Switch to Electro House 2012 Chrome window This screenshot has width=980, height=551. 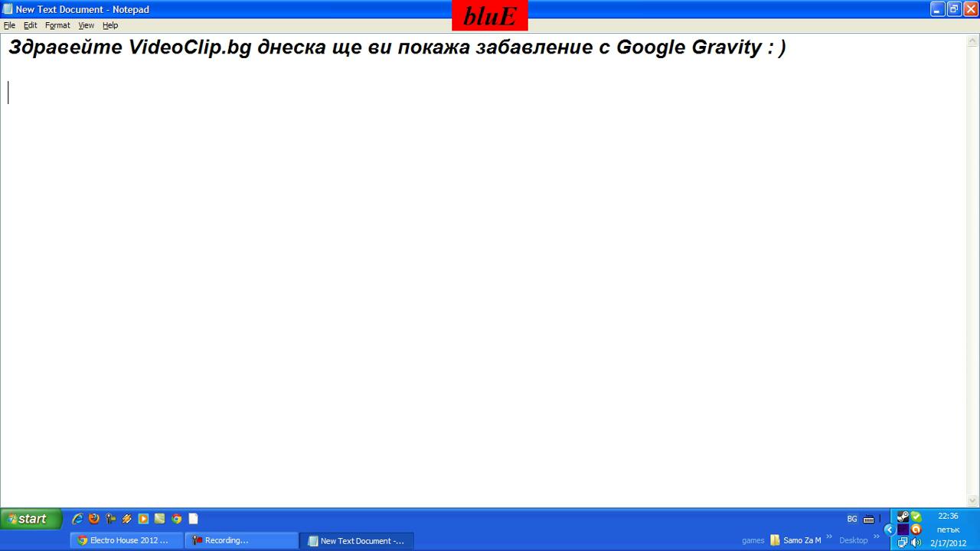click(127, 540)
